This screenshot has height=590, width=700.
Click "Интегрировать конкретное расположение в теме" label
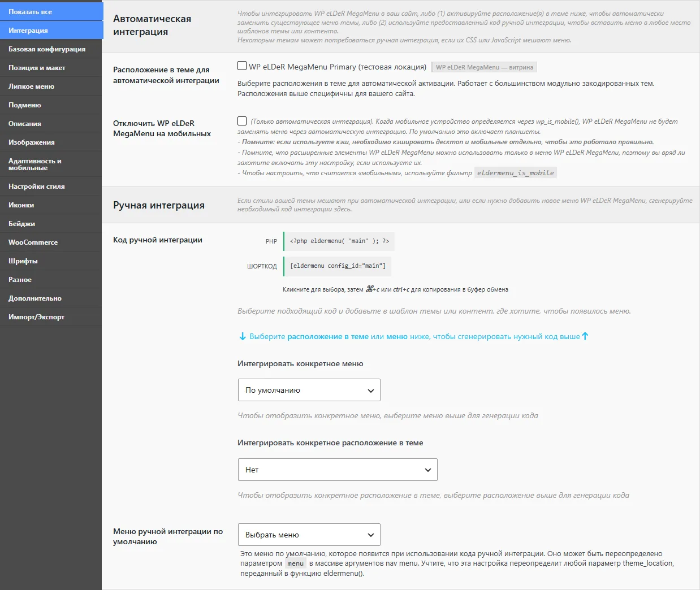[330, 443]
